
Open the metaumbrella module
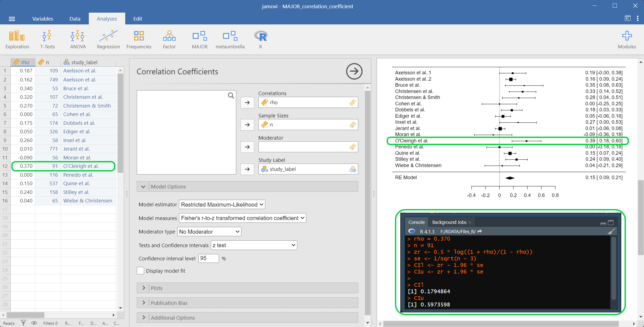230,40
